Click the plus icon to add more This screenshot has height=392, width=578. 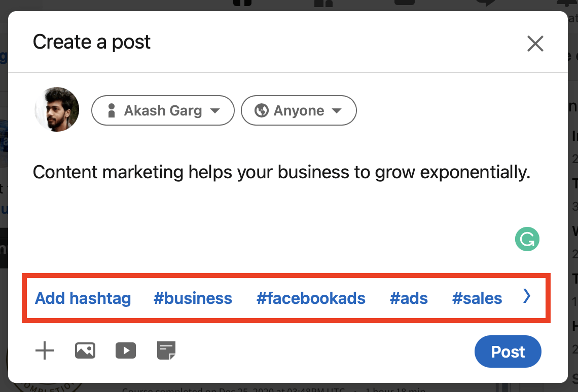(x=45, y=350)
